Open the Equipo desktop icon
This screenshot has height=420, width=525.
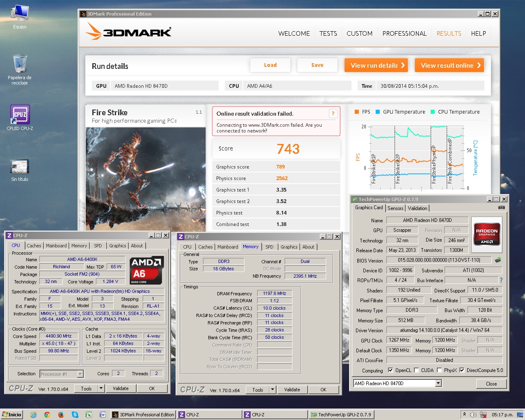click(x=20, y=16)
